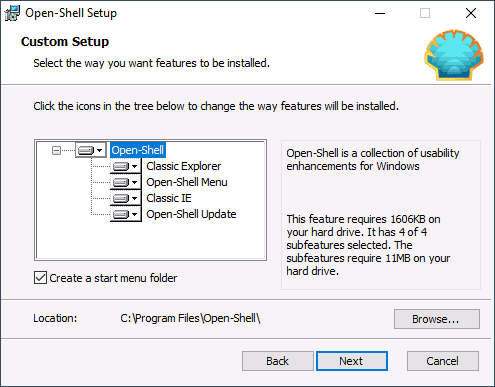Screen dimensions: 495x387
Task: Click the install path C:\Program Files\Open-Shell\
Action: (190, 318)
